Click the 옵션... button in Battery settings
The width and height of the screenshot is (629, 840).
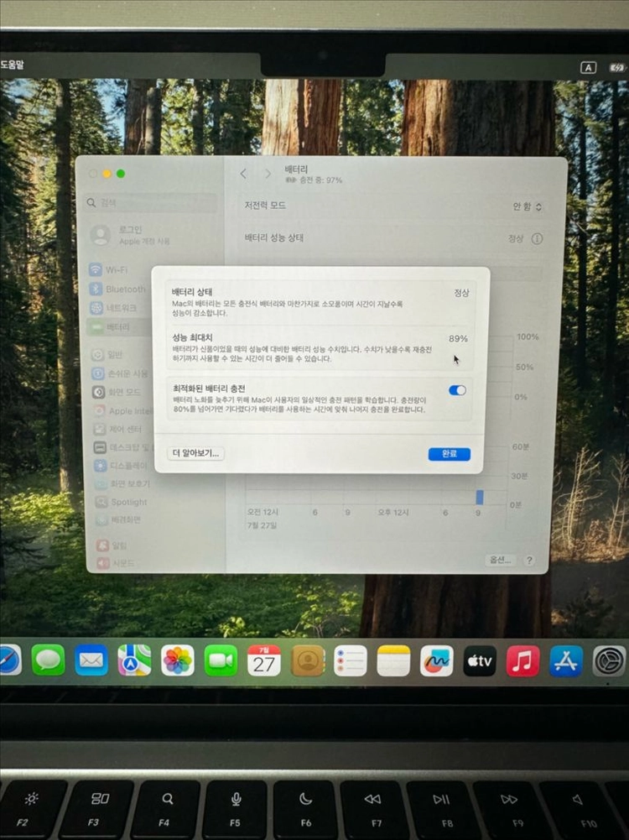pyautogui.click(x=500, y=560)
